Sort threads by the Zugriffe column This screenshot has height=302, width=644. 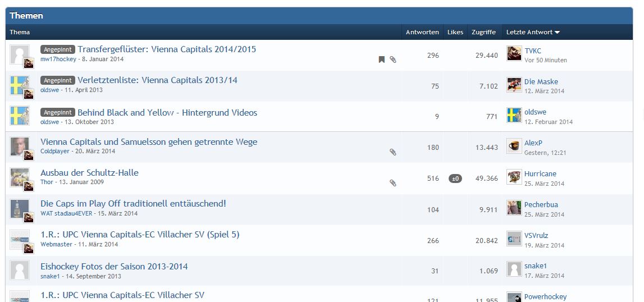click(x=483, y=33)
